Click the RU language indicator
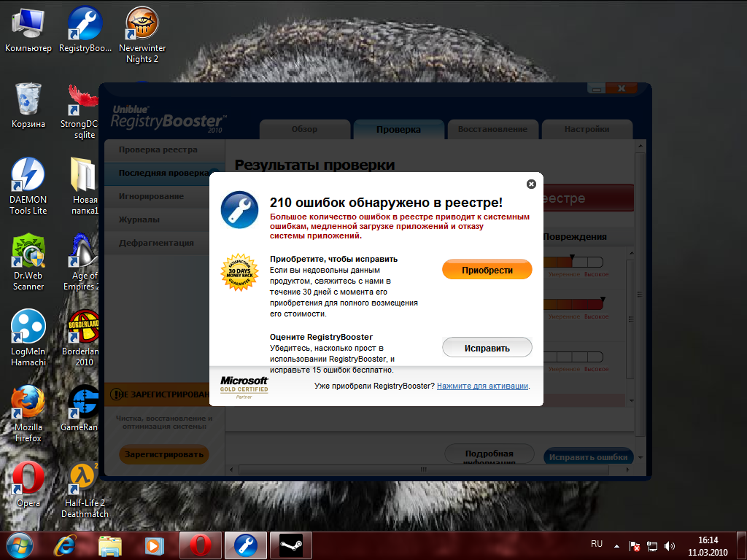 (x=597, y=544)
